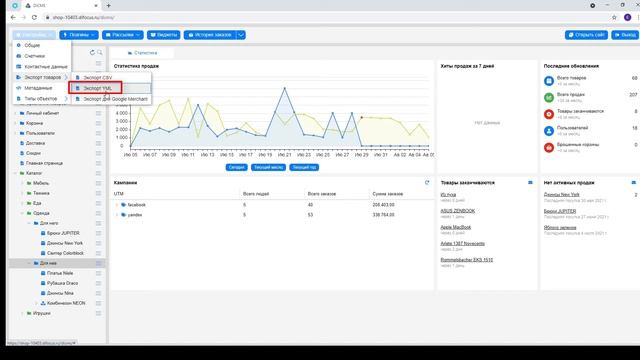
Task: Open row menu for Каталог
Action: point(98,173)
